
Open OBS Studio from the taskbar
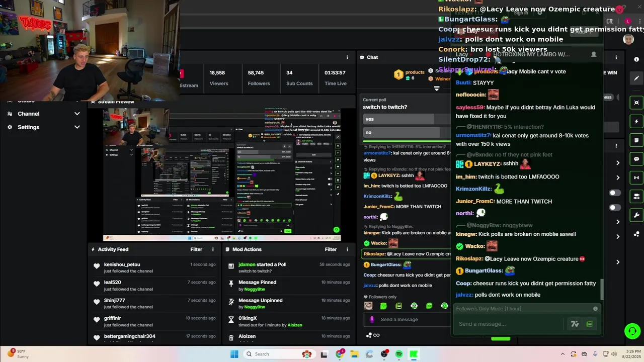[x=384, y=354]
